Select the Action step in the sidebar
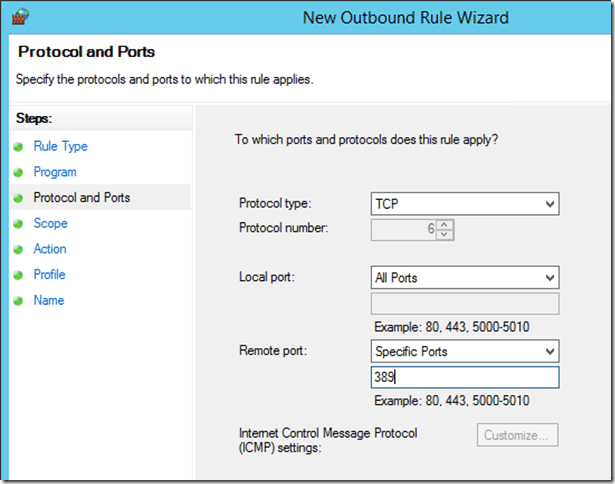Image resolution: width=615 pixels, height=484 pixels. 50,249
